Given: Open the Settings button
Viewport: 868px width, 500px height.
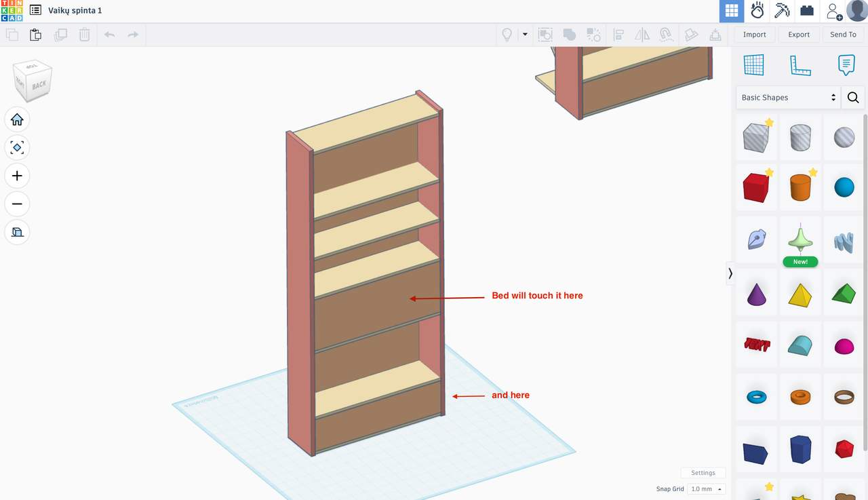Looking at the screenshot, I should coord(703,473).
